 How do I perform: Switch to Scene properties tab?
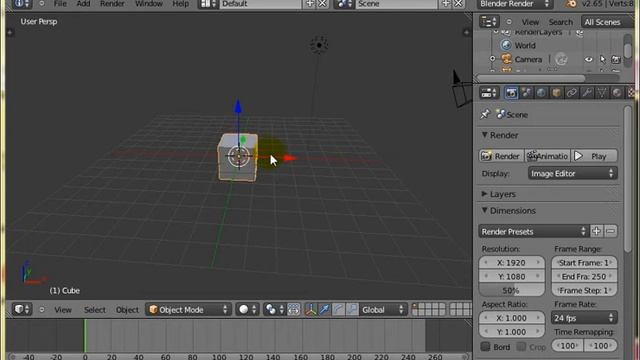coord(526,93)
